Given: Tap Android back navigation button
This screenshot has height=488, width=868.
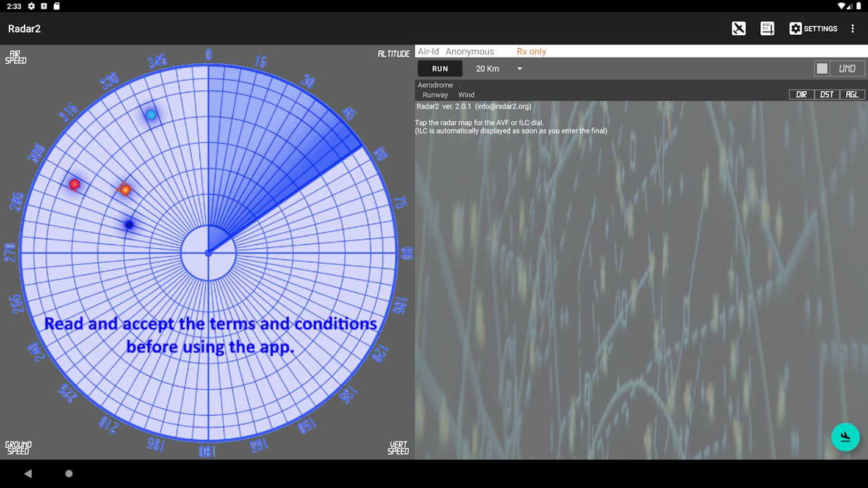Looking at the screenshot, I should pos(28,473).
